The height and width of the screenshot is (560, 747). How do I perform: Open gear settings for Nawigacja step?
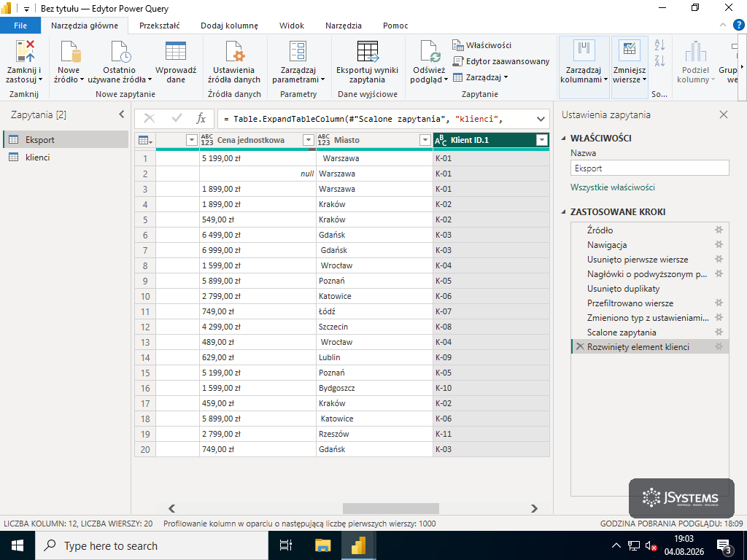(x=719, y=245)
